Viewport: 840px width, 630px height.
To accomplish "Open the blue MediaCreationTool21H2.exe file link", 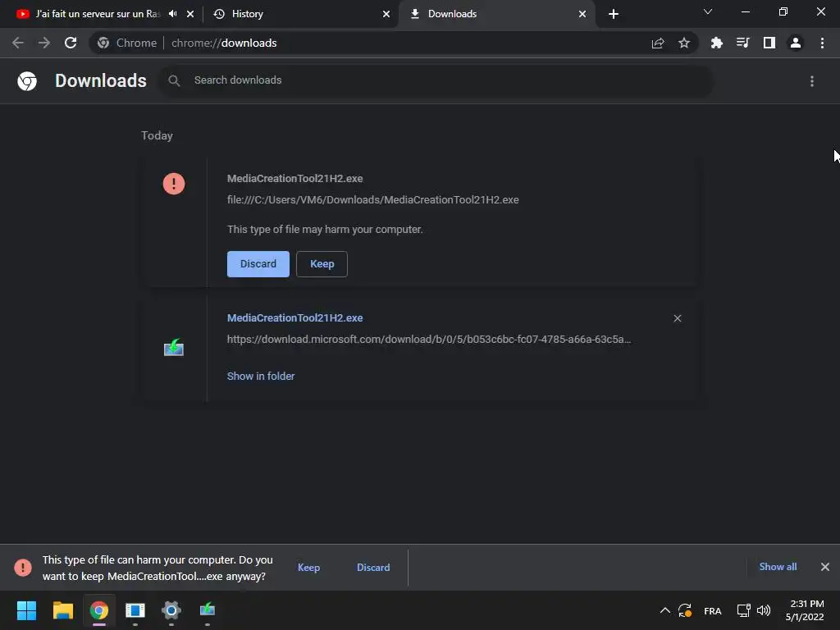I will [294, 317].
